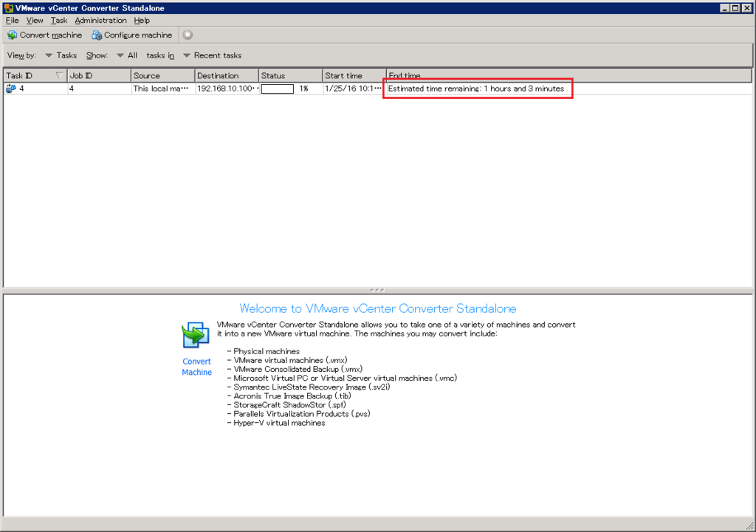
Task: Click the Convert machine toolbar icon
Action: [x=12, y=35]
